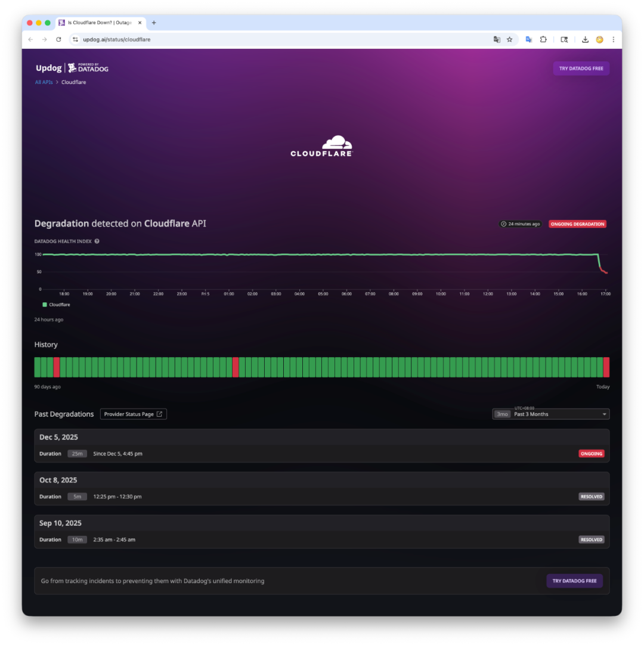Click the 'Resolved' badge on Oct 8 row
This screenshot has height=645, width=644.
point(592,497)
